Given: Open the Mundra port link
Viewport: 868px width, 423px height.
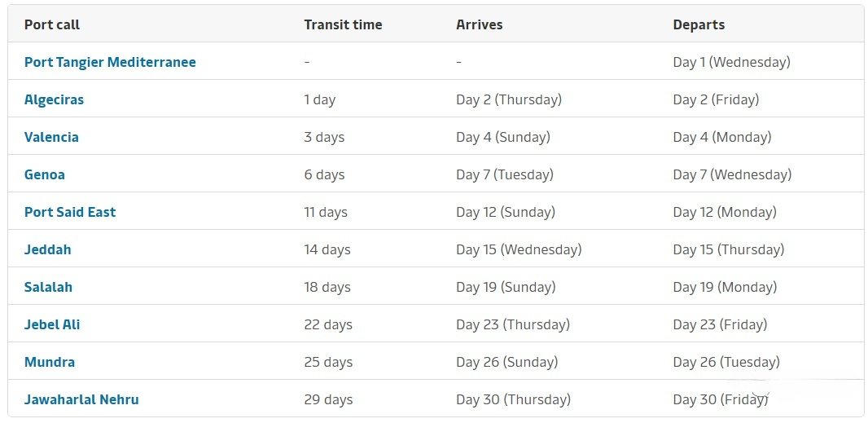Looking at the screenshot, I should [50, 362].
